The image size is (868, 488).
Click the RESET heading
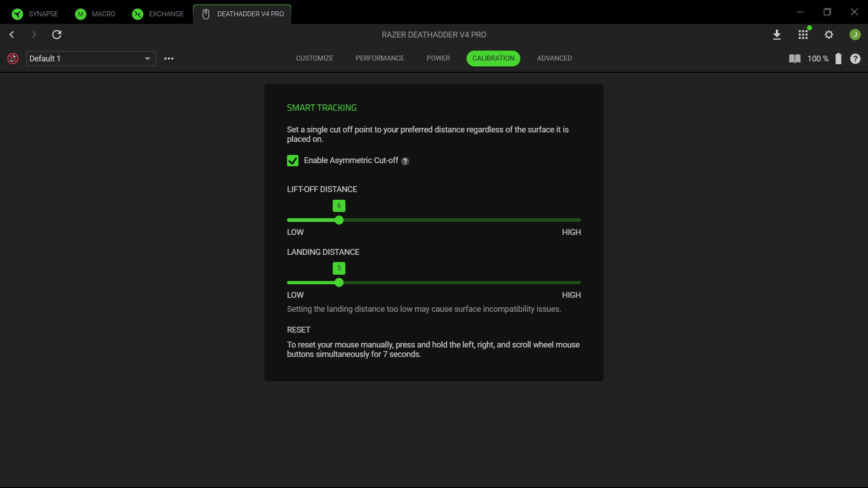[299, 330]
